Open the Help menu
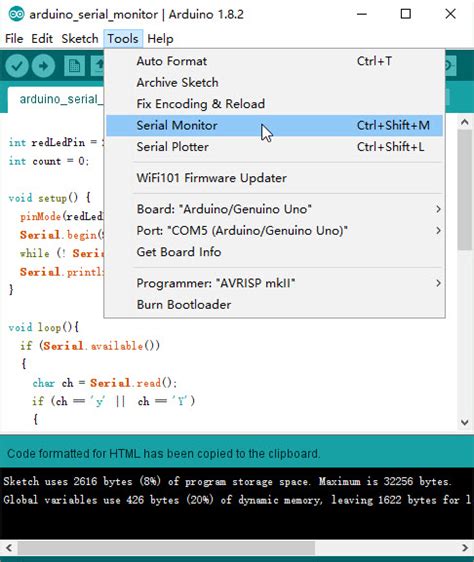Screen dimensions: 474x562 click(x=160, y=39)
